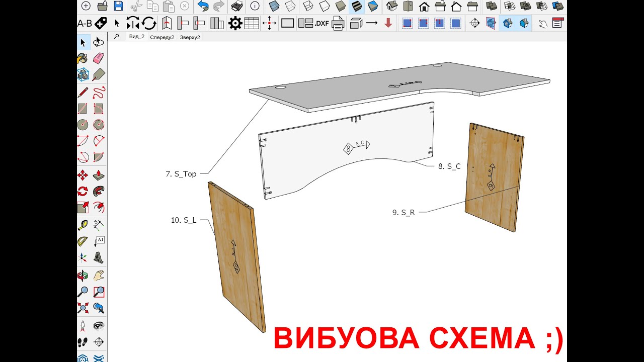Switch to Back view house icon
Screen dimensions: 644x362
(x=456, y=6)
